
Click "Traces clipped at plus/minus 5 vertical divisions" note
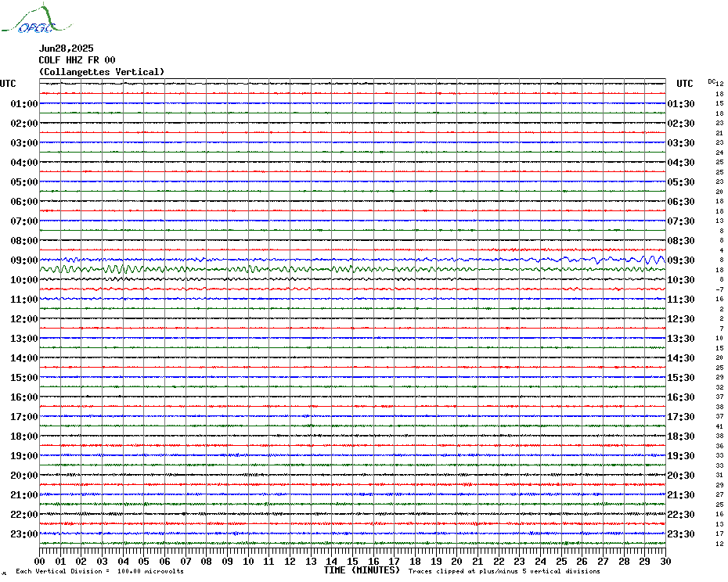pos(504,571)
